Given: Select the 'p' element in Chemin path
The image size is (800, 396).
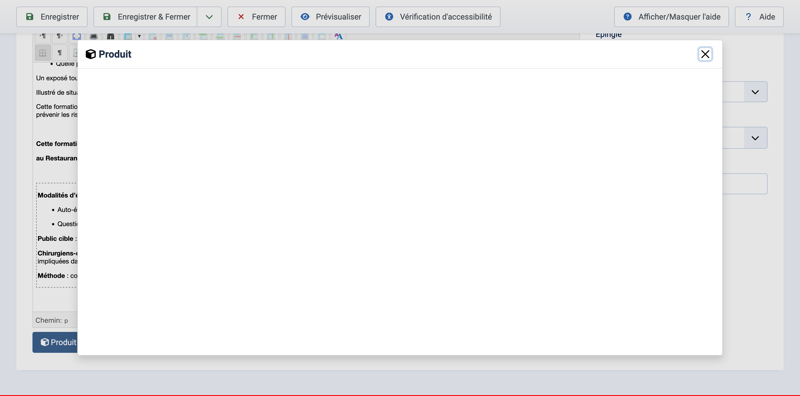Looking at the screenshot, I should pos(66,321).
